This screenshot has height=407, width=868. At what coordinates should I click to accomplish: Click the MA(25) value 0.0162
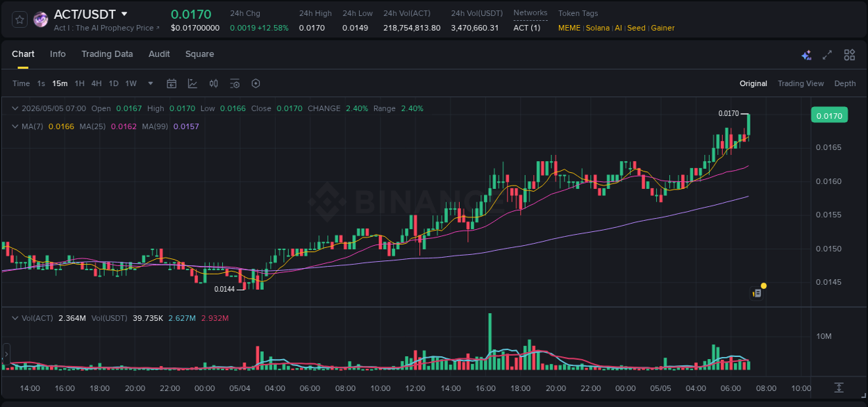(124, 126)
